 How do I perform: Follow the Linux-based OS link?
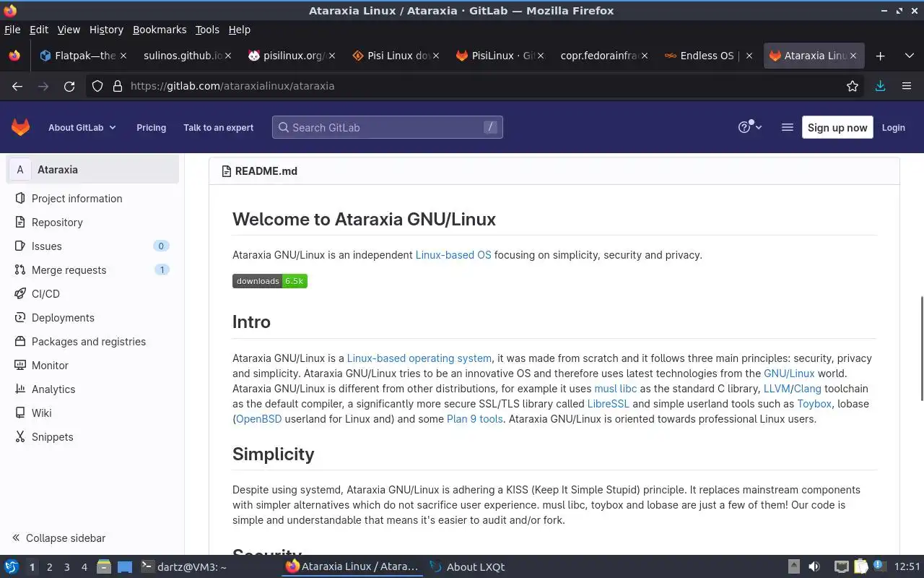coord(453,255)
